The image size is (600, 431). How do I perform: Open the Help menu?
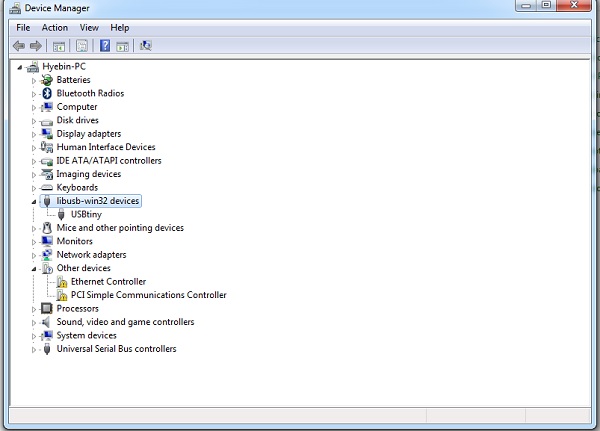[x=120, y=28]
